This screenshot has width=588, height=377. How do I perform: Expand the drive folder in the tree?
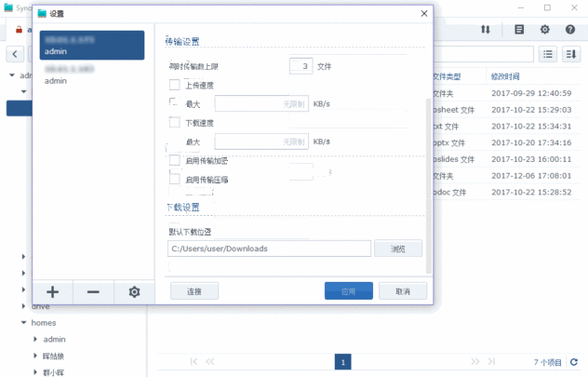(23, 305)
